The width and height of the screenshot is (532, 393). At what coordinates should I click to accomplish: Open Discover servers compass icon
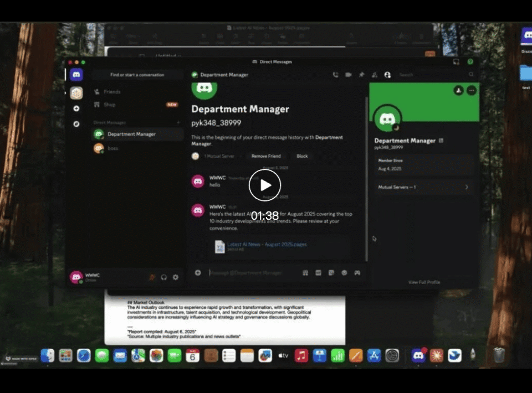tap(76, 124)
